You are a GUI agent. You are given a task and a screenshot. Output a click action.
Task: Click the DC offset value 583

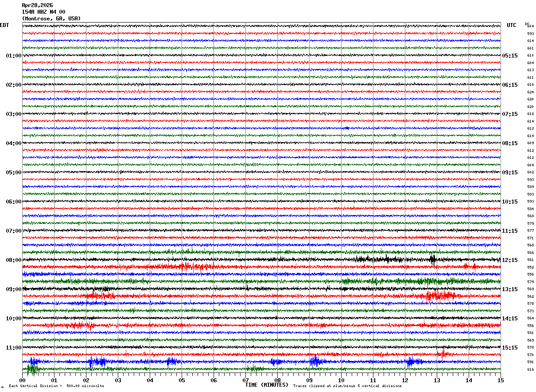tap(530, 194)
